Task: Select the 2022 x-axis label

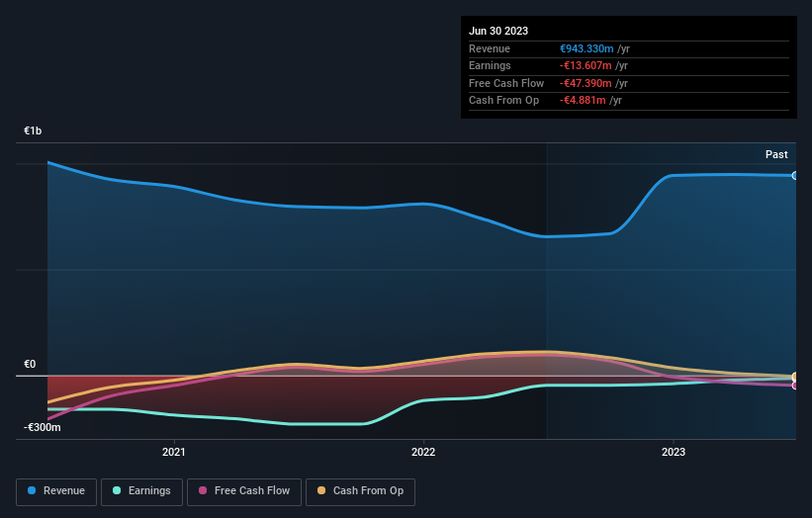Action: (423, 452)
